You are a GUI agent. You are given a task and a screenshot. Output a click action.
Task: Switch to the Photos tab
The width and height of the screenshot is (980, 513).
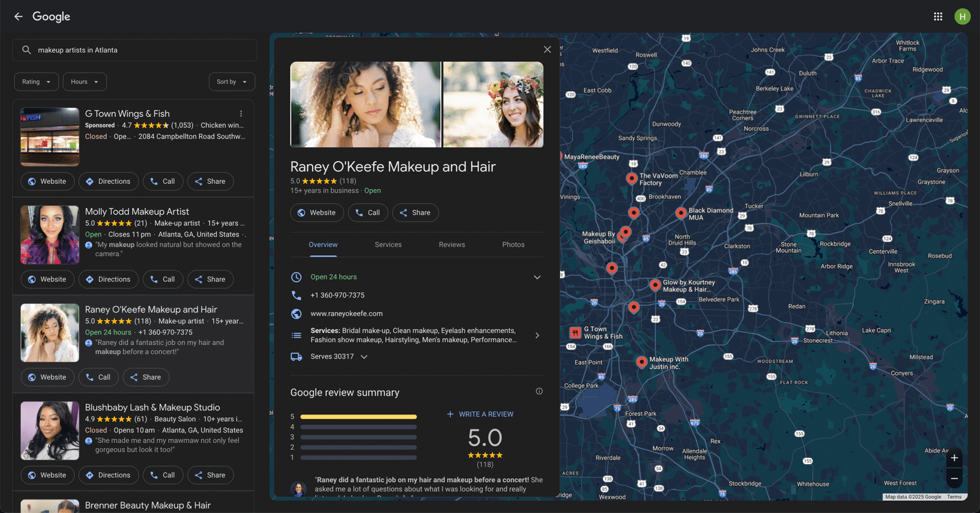point(513,245)
